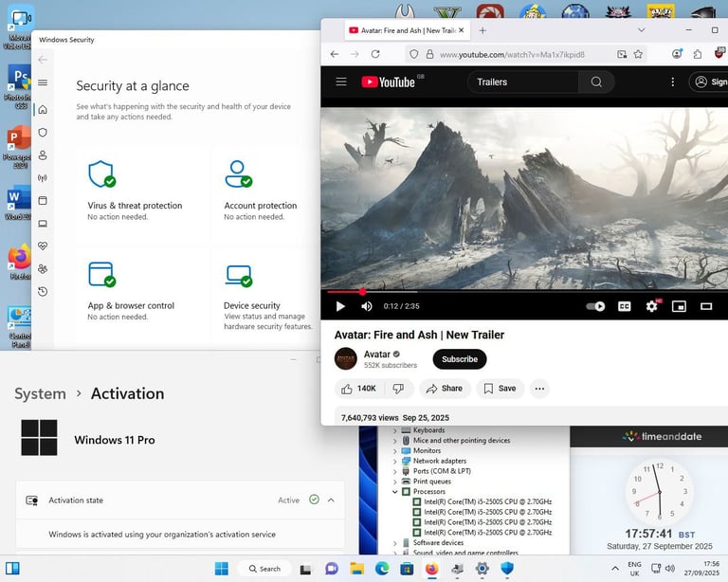Open Firewall & network protection sidebar icon
Screen dimensions: 728x582
[43, 178]
